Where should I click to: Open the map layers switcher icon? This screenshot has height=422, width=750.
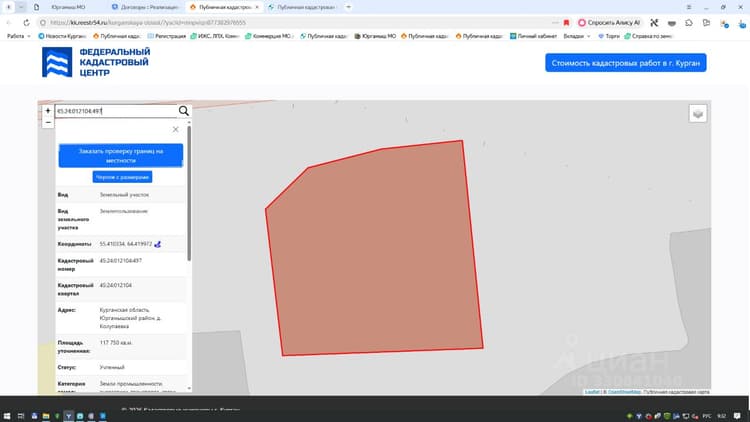(698, 114)
